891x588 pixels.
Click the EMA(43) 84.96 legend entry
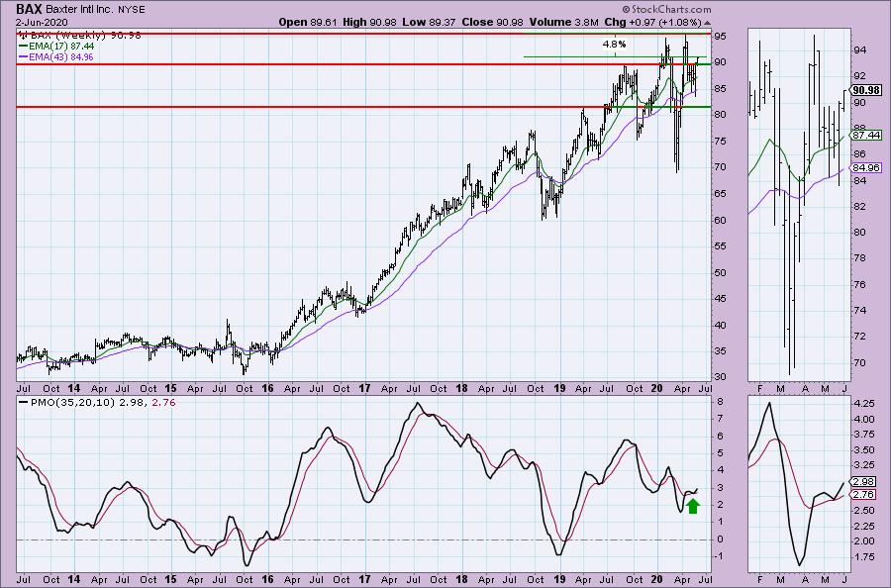pyautogui.click(x=61, y=56)
